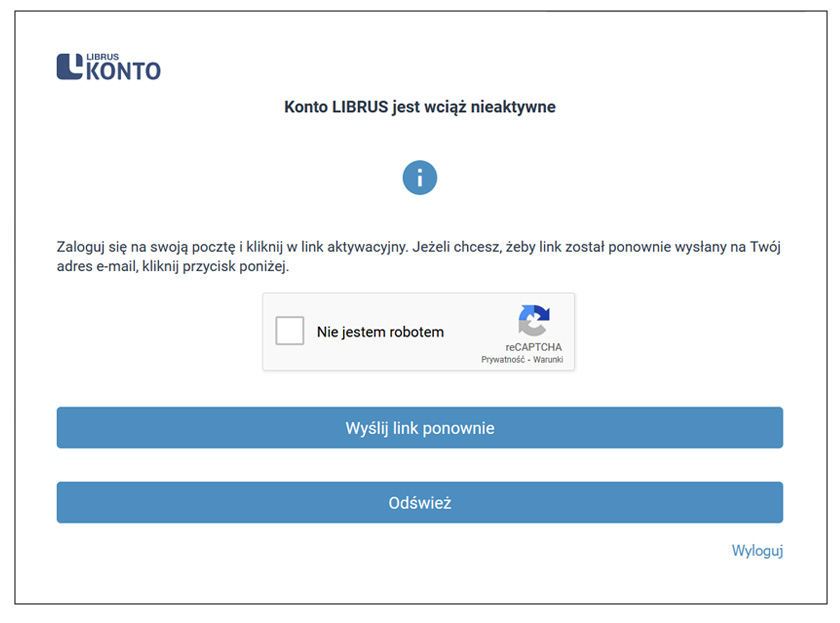Screen dimensions: 840x623
Task: Click the word "KONTO" in the logo
Action: 124,71
